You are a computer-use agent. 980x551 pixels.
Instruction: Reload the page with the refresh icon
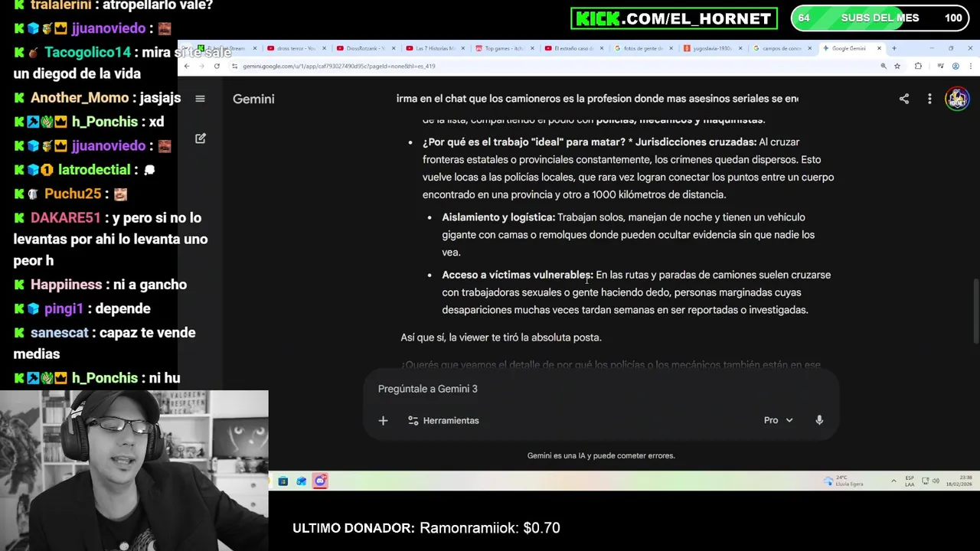(x=217, y=66)
